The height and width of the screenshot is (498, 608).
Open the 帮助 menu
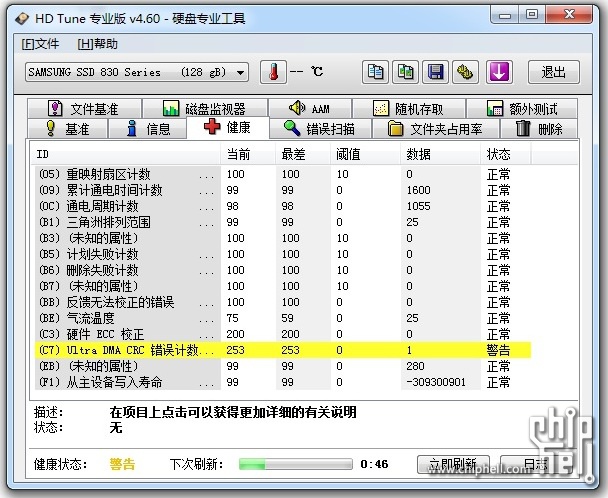pyautogui.click(x=97, y=44)
